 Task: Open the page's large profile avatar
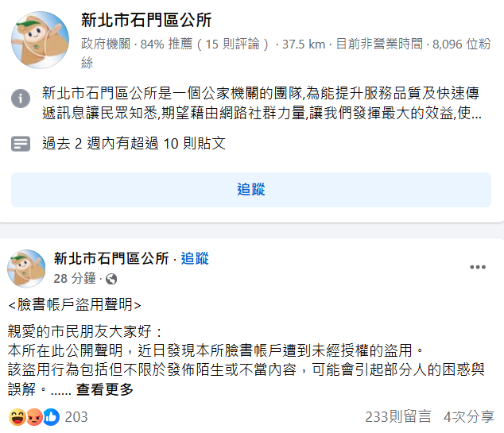click(41, 41)
